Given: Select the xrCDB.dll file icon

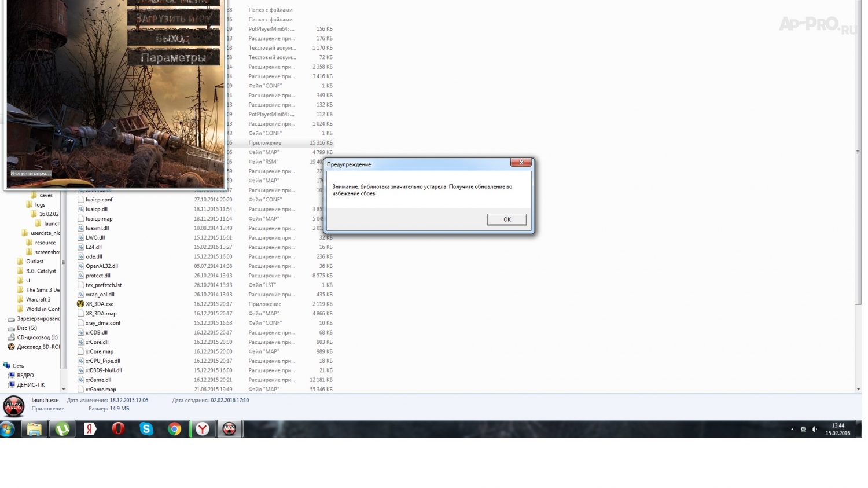Looking at the screenshot, I should point(81,332).
